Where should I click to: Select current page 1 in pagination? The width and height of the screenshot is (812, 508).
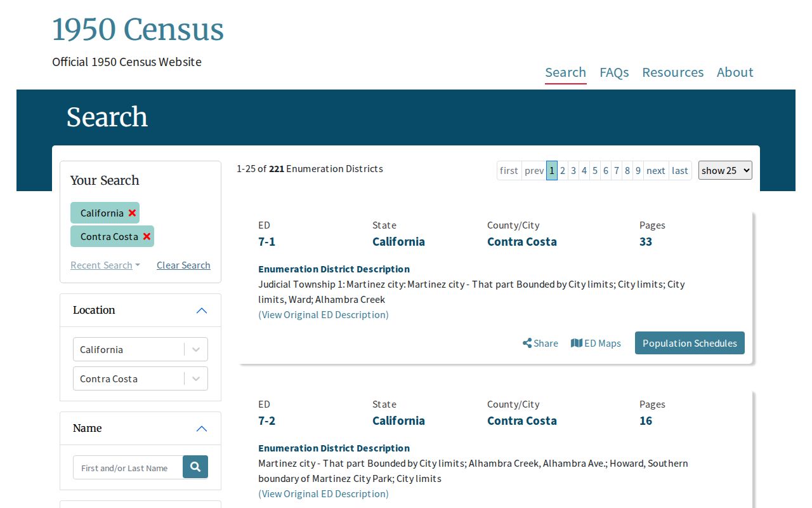point(552,170)
